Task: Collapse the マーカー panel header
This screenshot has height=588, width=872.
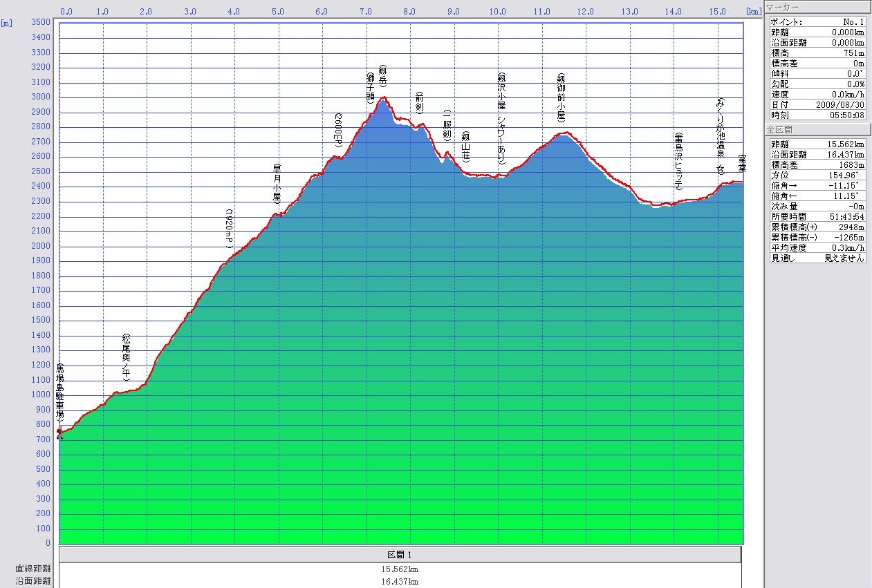Action: [817, 7]
